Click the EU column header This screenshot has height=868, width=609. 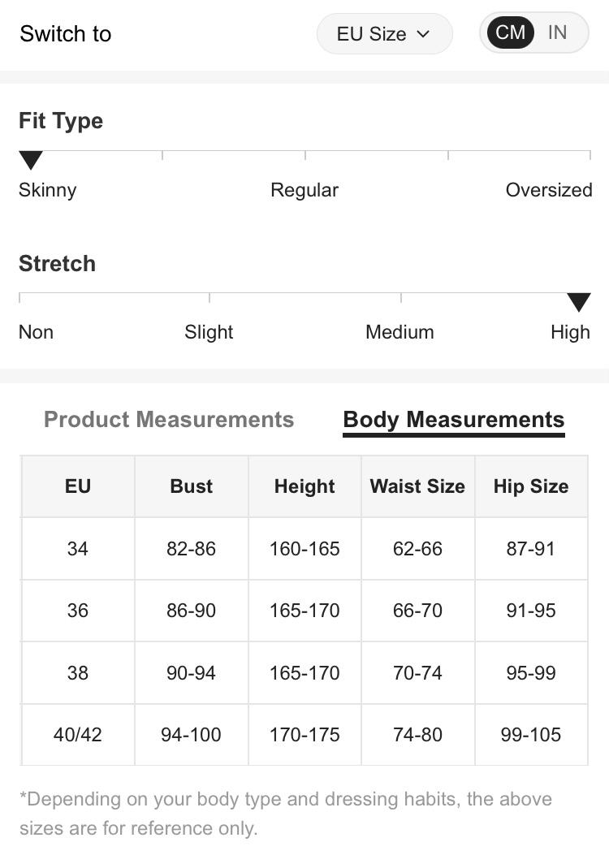[78, 486]
